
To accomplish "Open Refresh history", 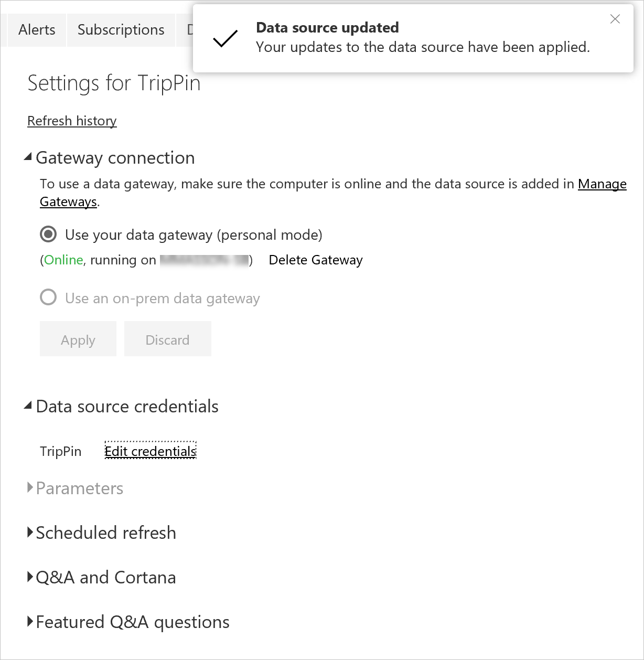I will (x=72, y=121).
